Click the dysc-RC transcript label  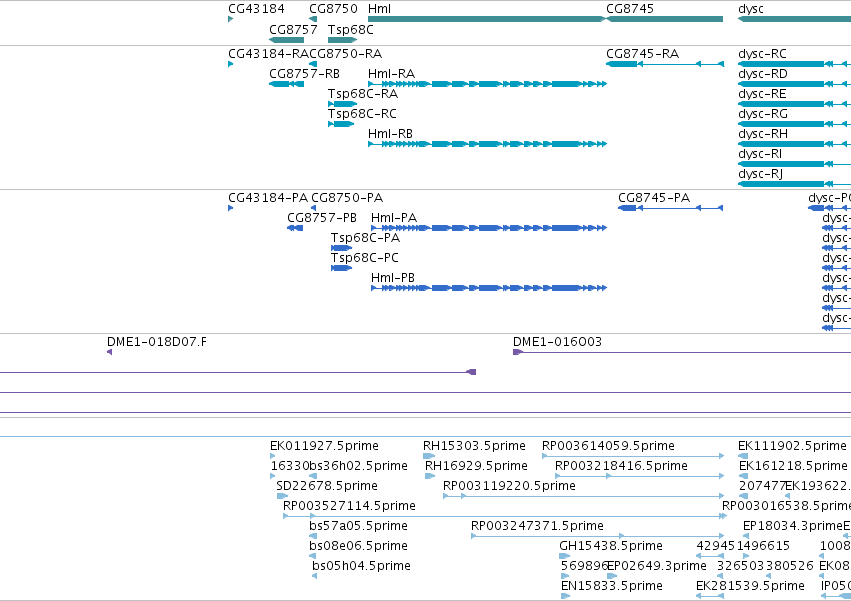763,54
